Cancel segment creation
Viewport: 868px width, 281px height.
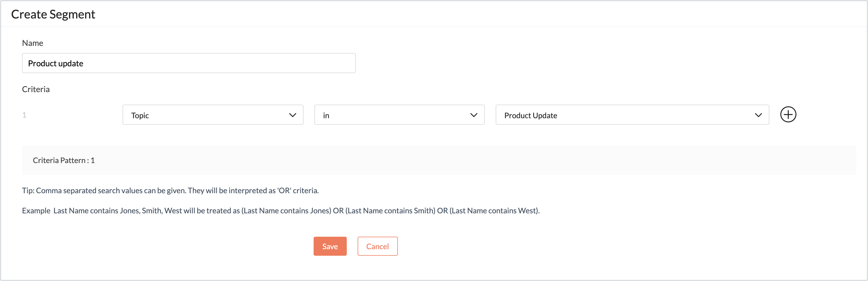click(377, 246)
